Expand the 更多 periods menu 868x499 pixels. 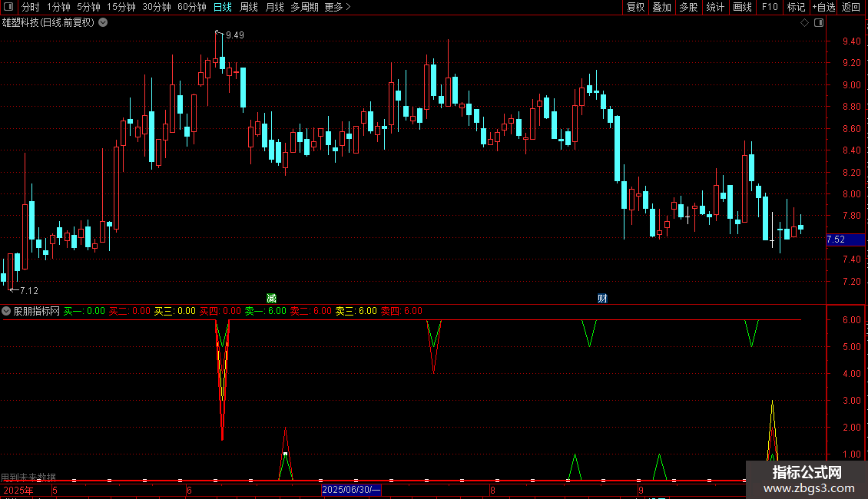pos(337,7)
